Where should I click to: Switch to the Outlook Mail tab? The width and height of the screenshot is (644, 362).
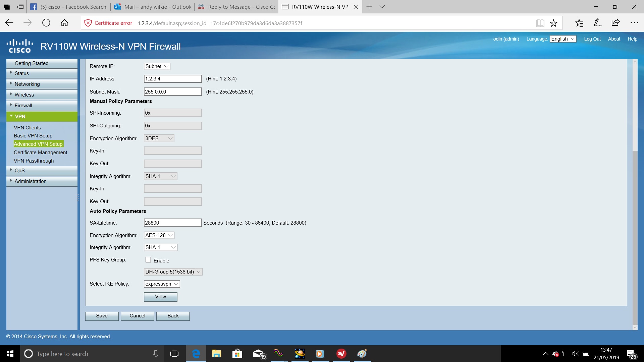click(153, 7)
